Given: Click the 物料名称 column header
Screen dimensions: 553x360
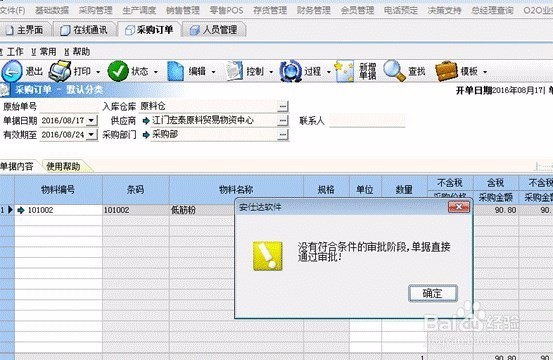Looking at the screenshot, I should click(236, 190).
